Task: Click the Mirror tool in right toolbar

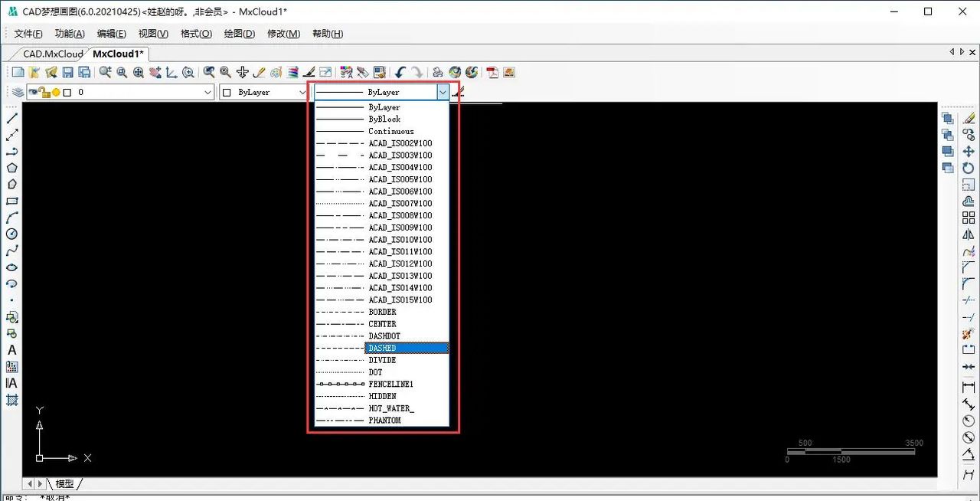Action: click(x=969, y=234)
